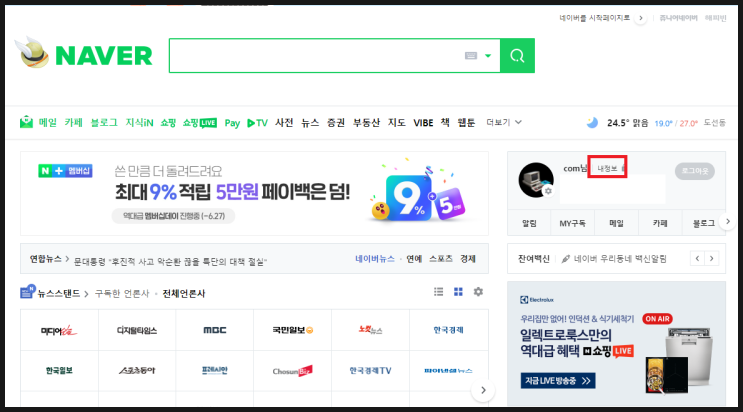Screen dimensions: 743x412
Task: Open the 메일 tab in profile box
Action: click(616, 223)
